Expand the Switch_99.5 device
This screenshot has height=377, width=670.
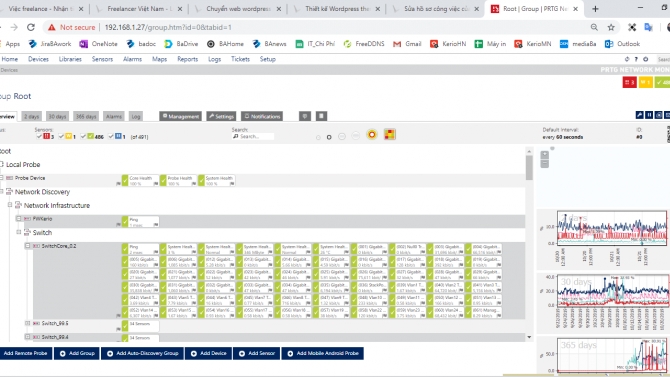coord(28,323)
